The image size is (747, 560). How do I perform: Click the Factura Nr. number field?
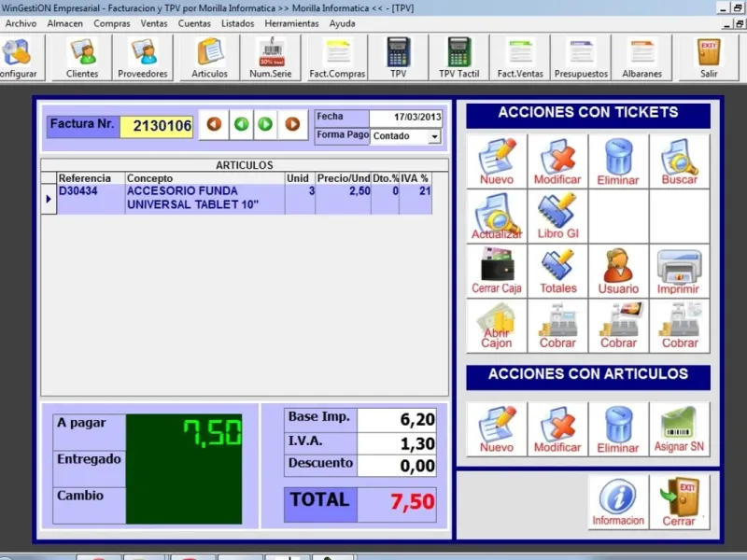coord(157,127)
